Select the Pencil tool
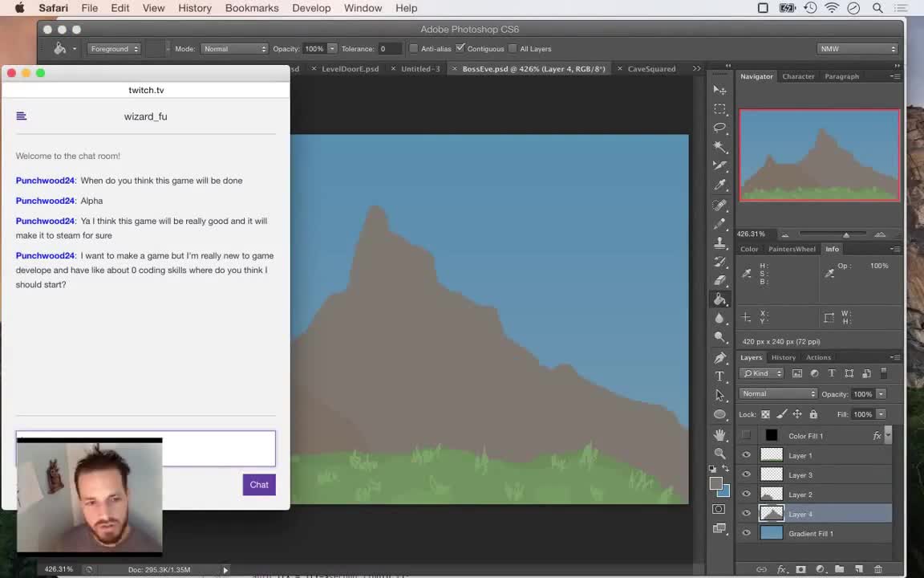 coord(719,223)
